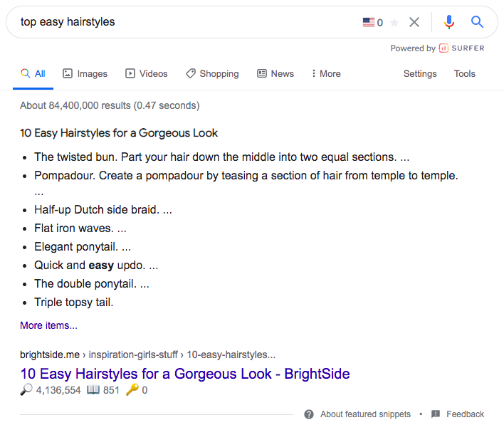
Task: Click the book word count icon
Action: click(93, 390)
